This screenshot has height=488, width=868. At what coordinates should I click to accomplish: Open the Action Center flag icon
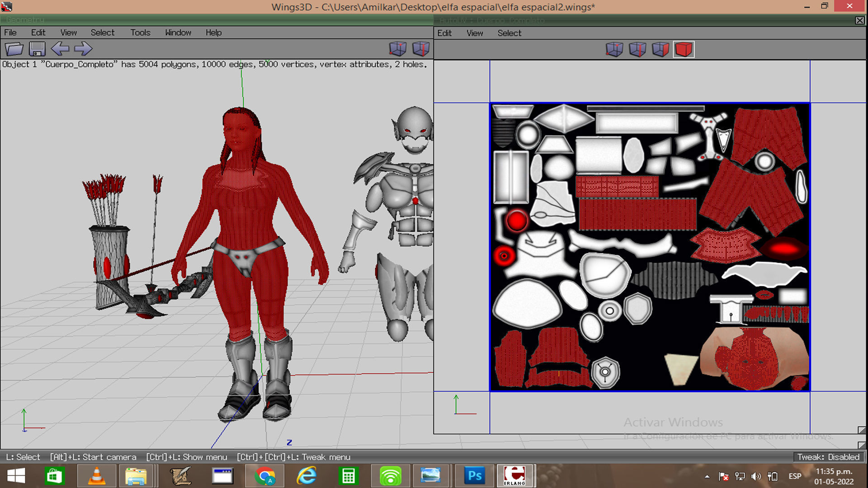(724, 476)
